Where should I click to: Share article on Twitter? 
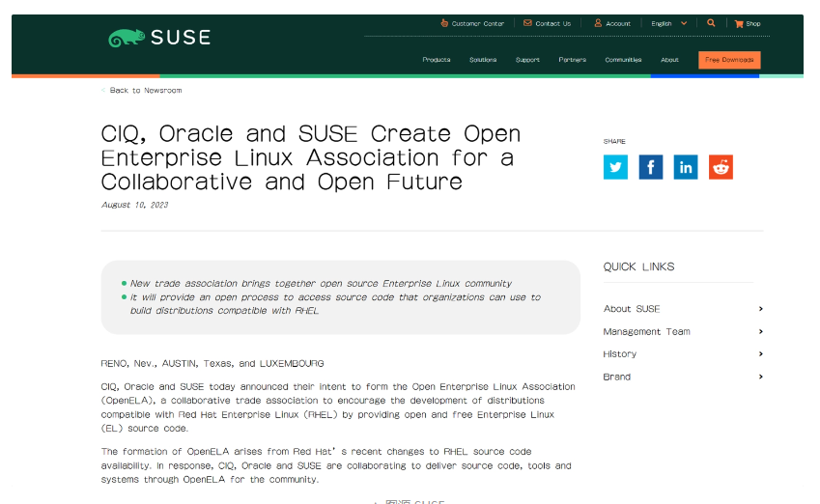(x=615, y=167)
